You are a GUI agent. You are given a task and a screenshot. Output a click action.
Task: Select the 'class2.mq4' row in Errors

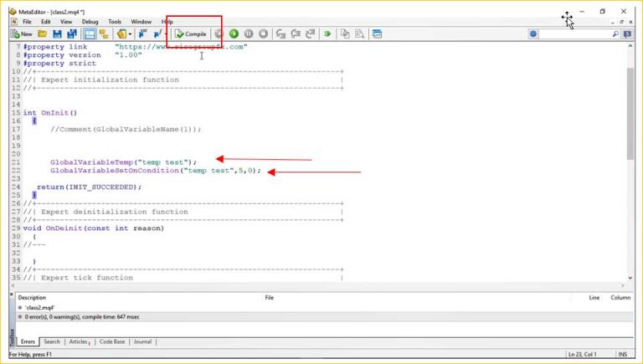coord(325,307)
